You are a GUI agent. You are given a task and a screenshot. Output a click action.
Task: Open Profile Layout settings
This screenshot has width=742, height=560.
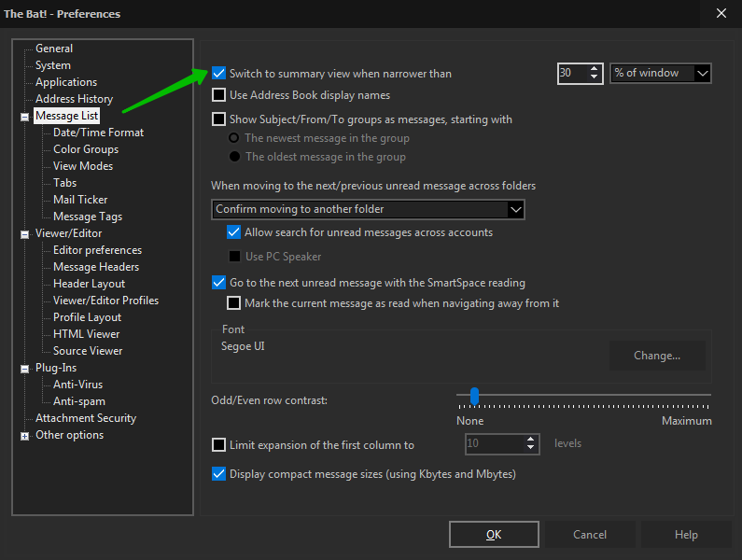[88, 317]
